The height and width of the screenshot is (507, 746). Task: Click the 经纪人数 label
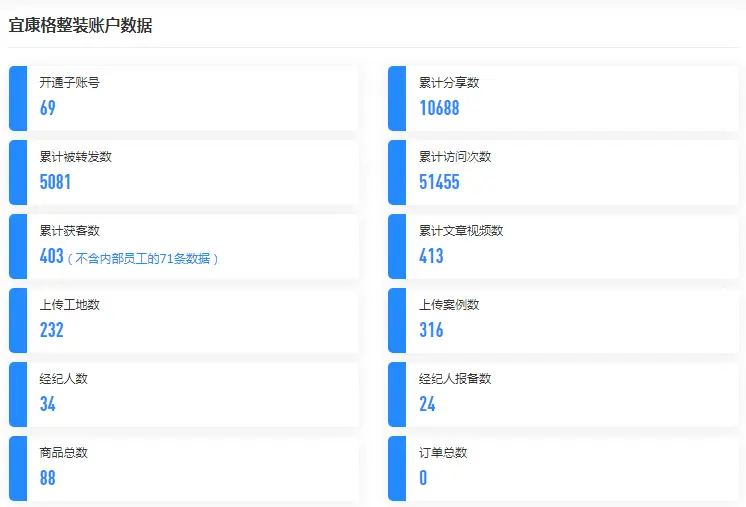click(x=64, y=379)
